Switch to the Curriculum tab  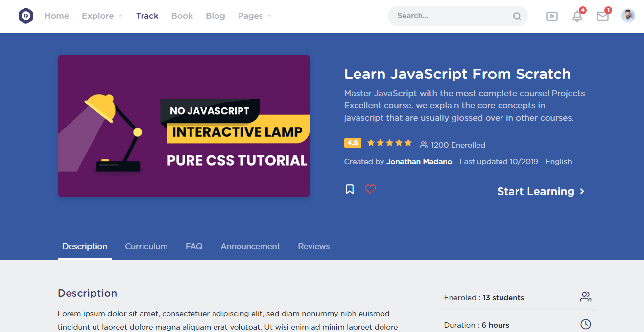click(146, 246)
